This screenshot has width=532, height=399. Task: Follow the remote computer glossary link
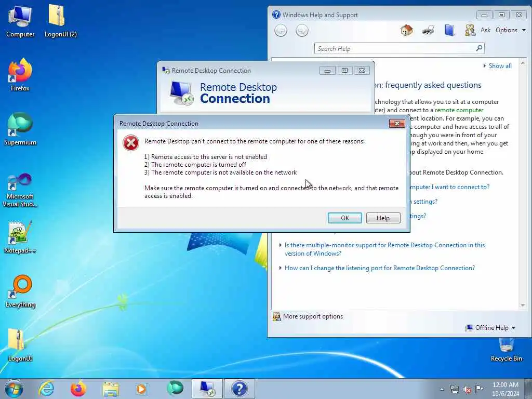tap(459, 110)
